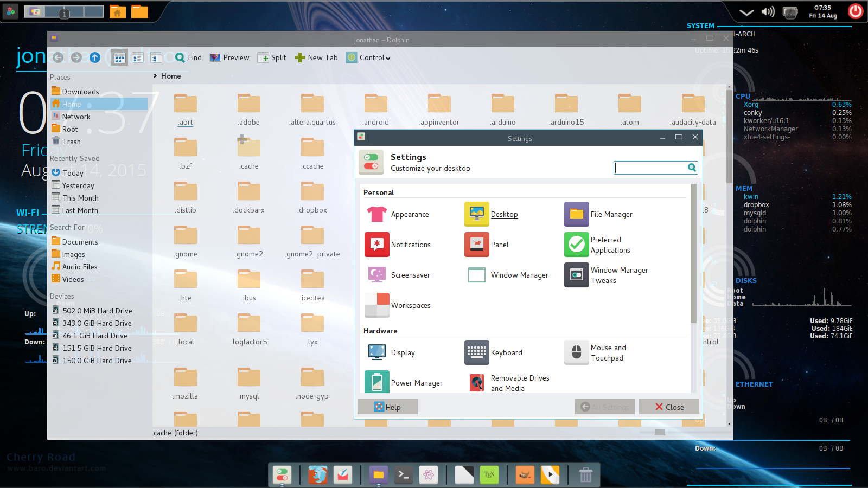The image size is (868, 488).
Task: Select the 502.0 MiB Hard Drive device
Action: (99, 311)
